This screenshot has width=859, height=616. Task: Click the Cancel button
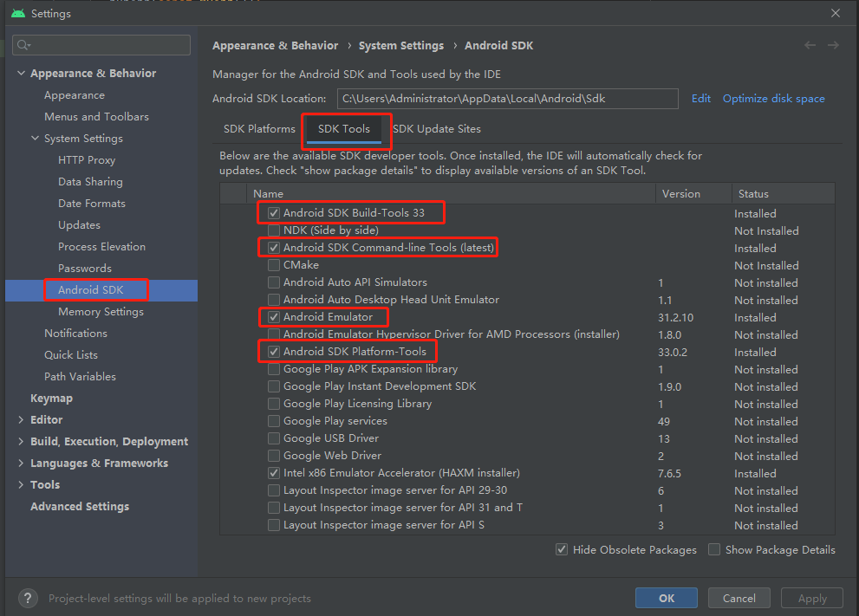[x=739, y=598]
